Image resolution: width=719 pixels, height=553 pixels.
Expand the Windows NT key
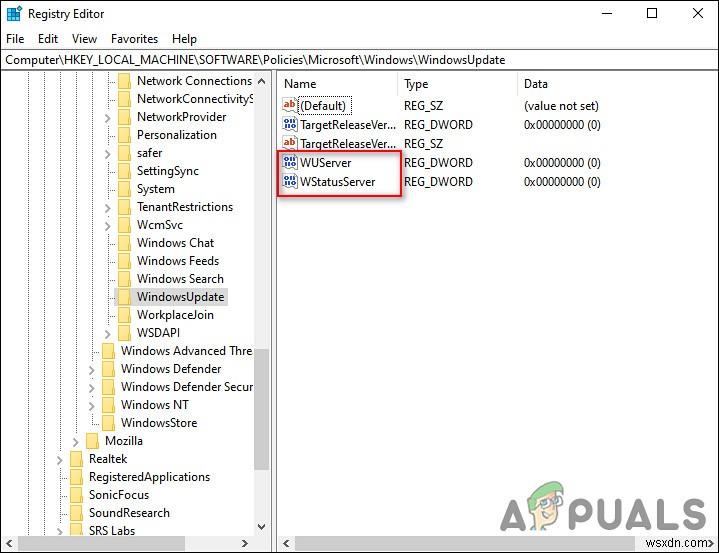(x=91, y=406)
